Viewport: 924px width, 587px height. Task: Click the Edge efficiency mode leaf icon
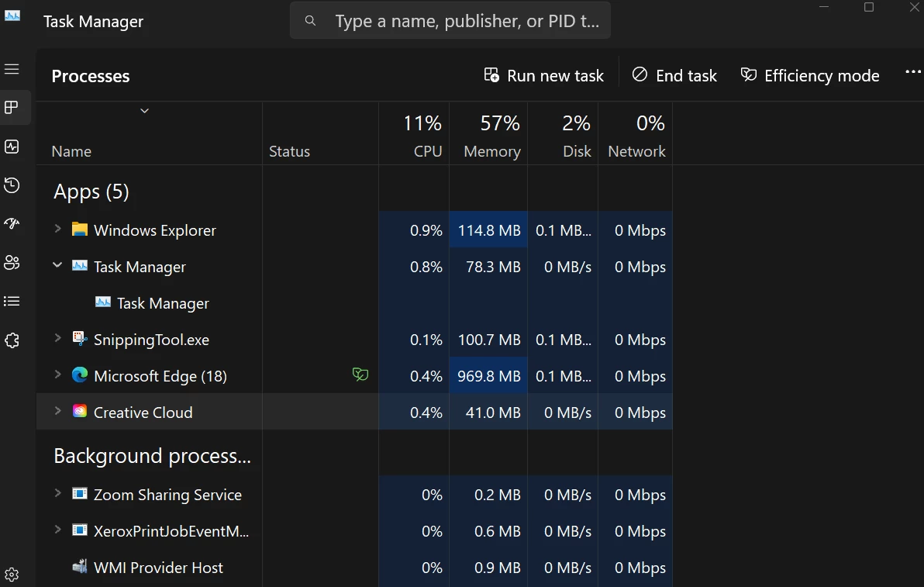[360, 374]
